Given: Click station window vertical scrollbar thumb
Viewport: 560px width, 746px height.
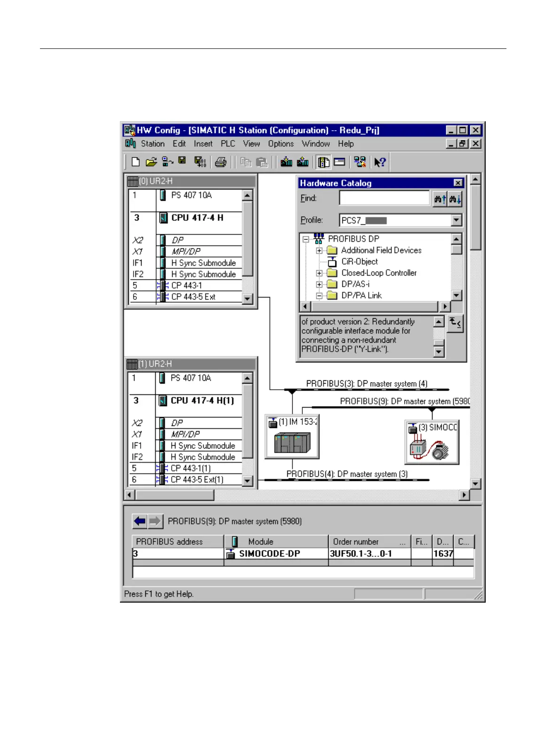Looking at the screenshot, I should point(475,217).
